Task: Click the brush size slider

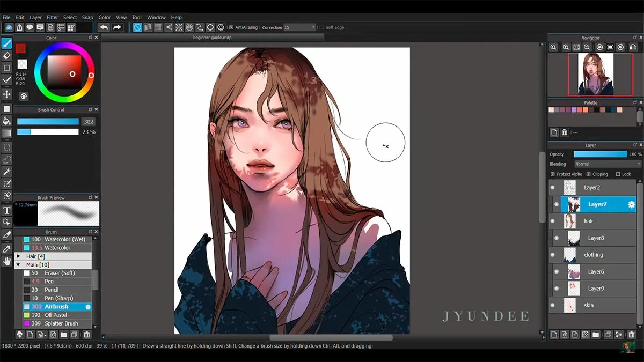Action: [48, 122]
